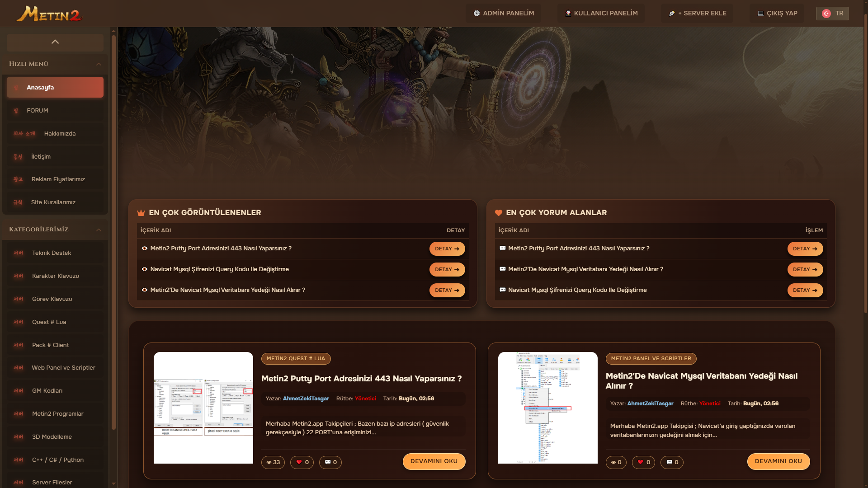Screen dimensions: 868x488
Task: Click view count badge showing 33
Action: 273,462
